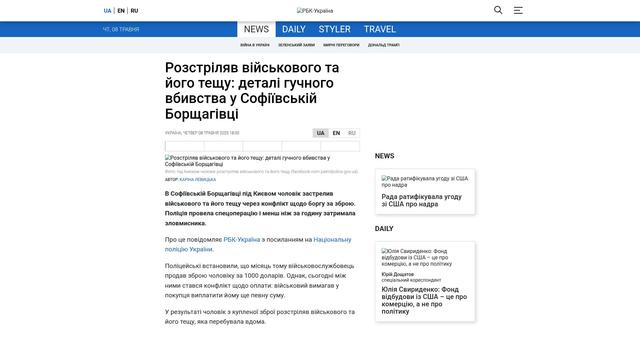Follow the 'Національну поліцію України' link

tap(258, 244)
